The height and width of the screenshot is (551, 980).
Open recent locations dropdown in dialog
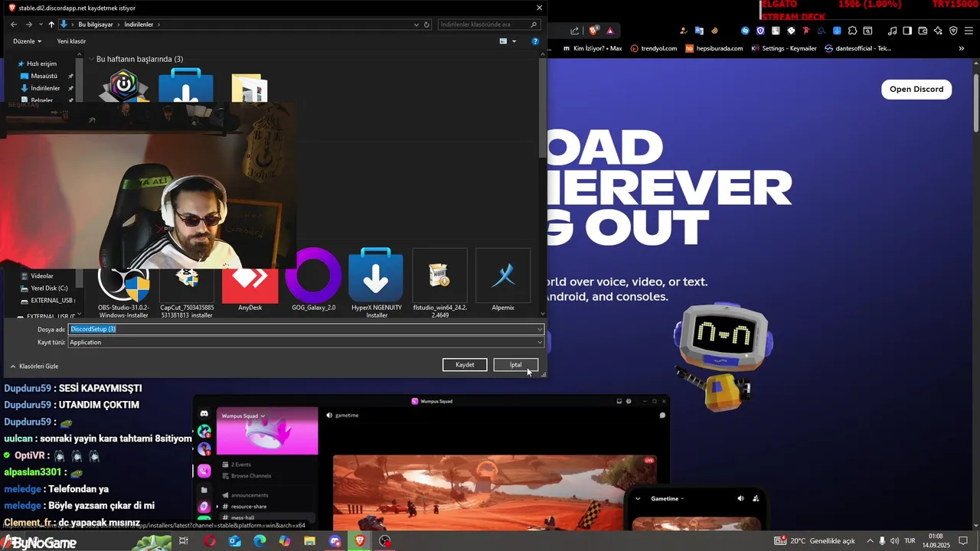point(41,24)
